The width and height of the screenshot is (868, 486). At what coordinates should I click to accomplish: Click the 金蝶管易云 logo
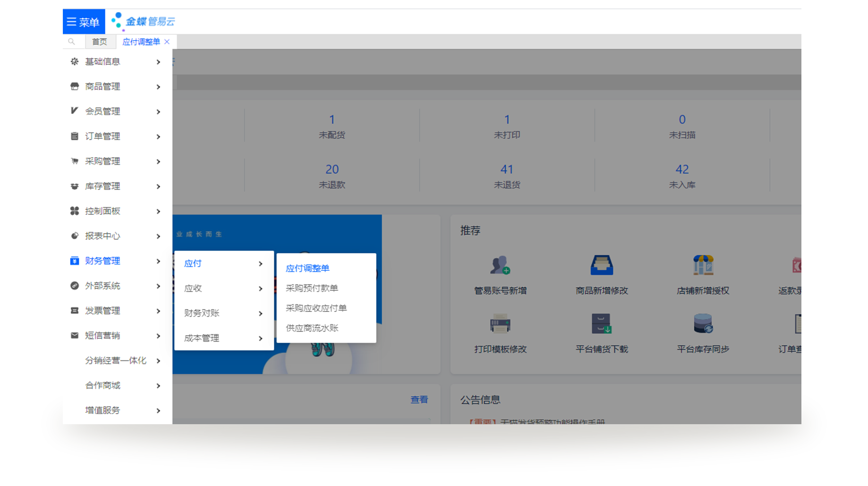pos(143,21)
